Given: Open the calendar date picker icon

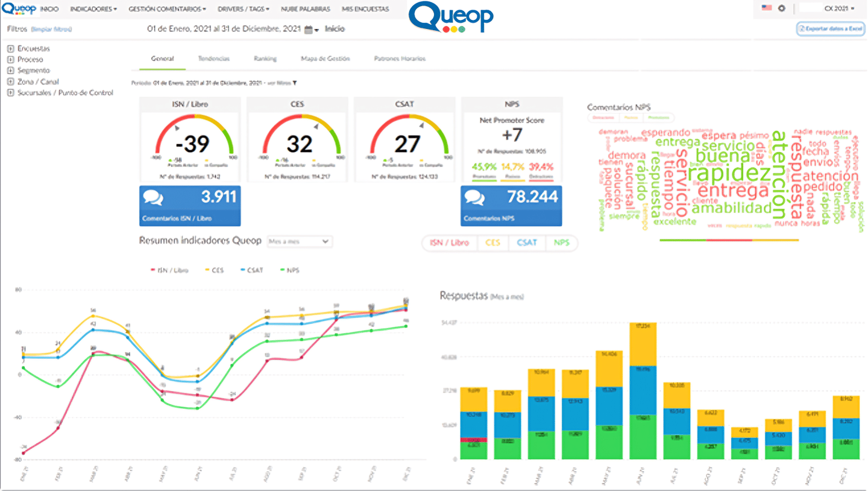Looking at the screenshot, I should coord(309,29).
